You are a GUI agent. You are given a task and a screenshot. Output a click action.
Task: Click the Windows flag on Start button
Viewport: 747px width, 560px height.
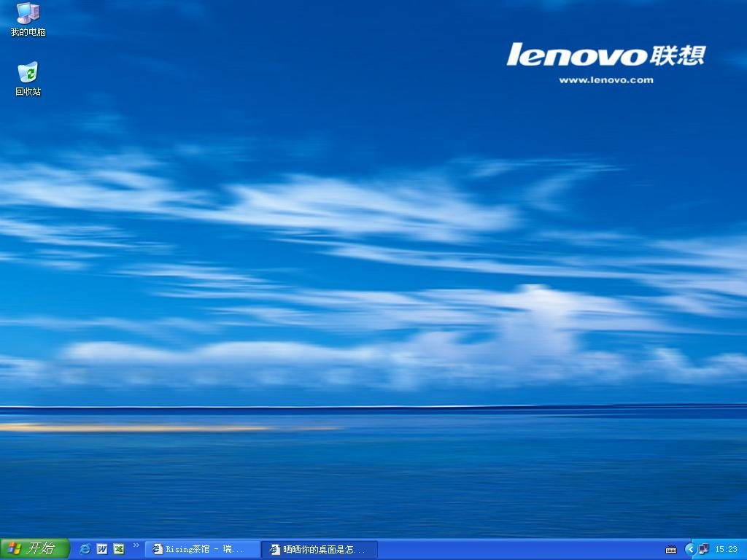click(x=14, y=548)
